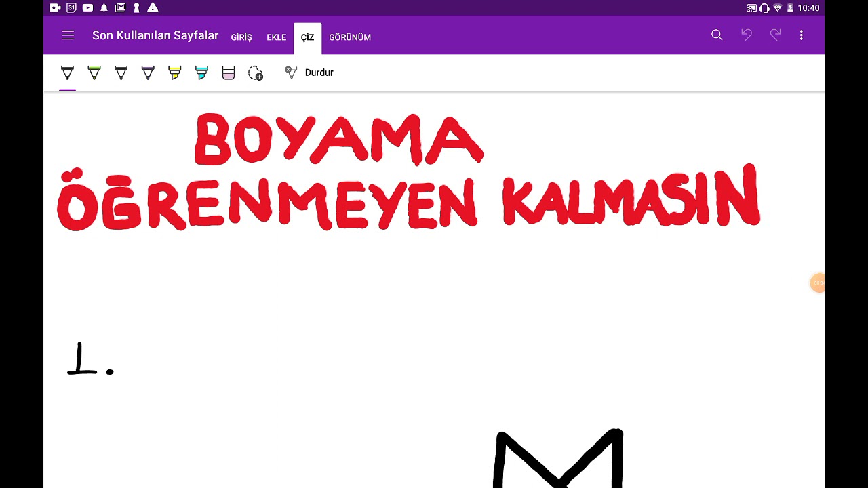
Task: Select the green pen
Action: (94, 73)
